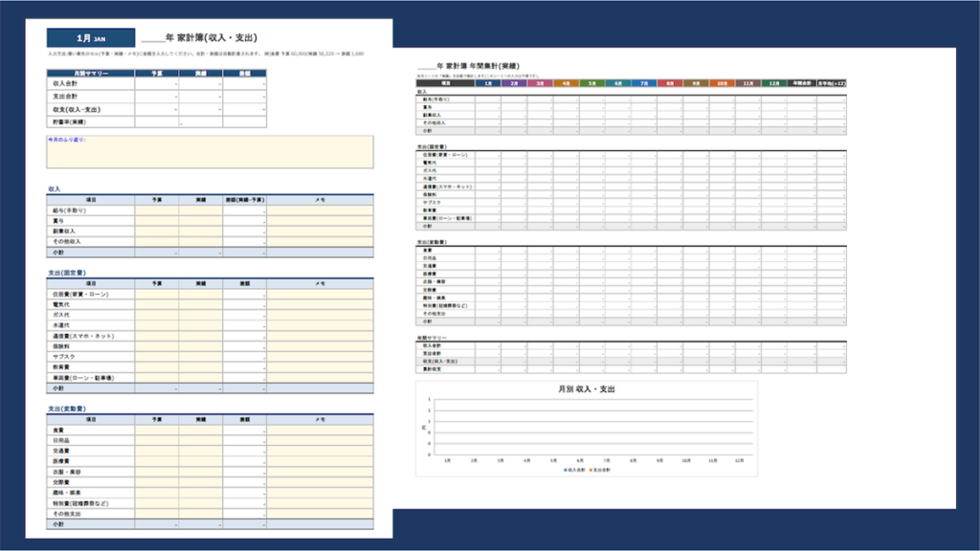
Task: Click the blue 7月 column header
Action: coord(644,83)
